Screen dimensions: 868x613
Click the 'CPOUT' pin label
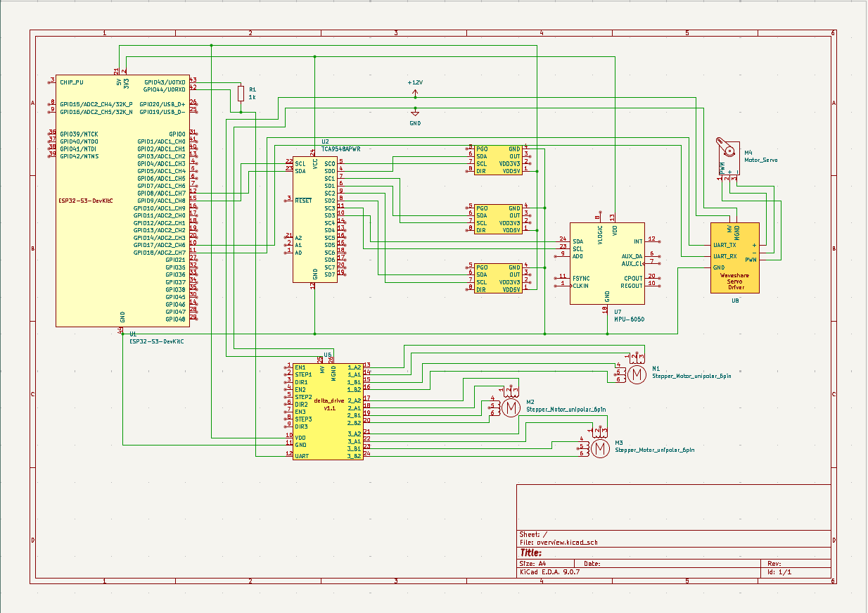coord(633,278)
